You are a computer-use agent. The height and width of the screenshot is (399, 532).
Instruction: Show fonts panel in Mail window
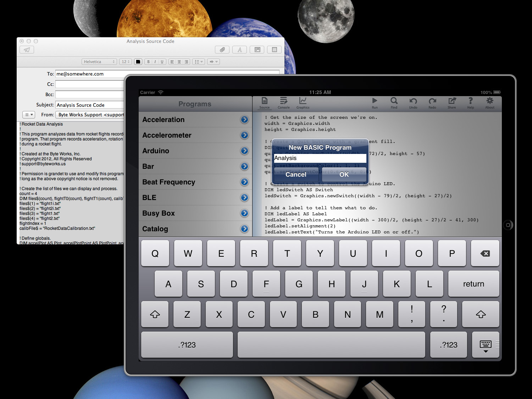pos(240,50)
